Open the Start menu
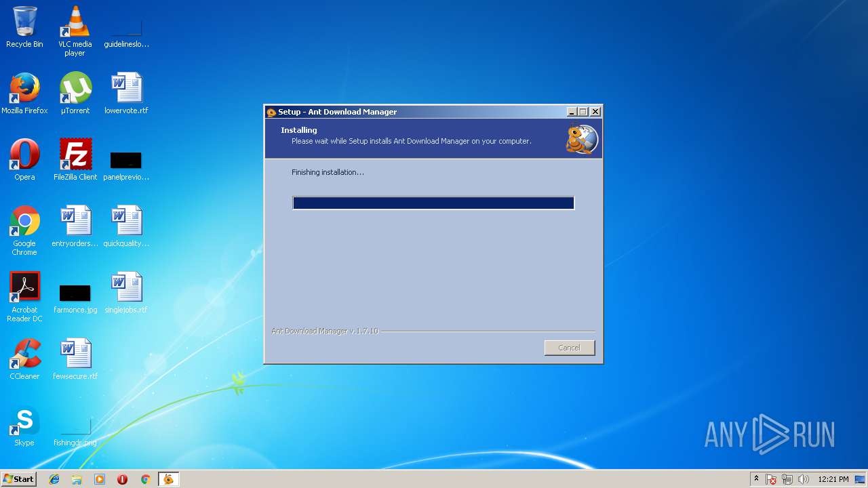The height and width of the screenshot is (488, 868). [x=18, y=479]
